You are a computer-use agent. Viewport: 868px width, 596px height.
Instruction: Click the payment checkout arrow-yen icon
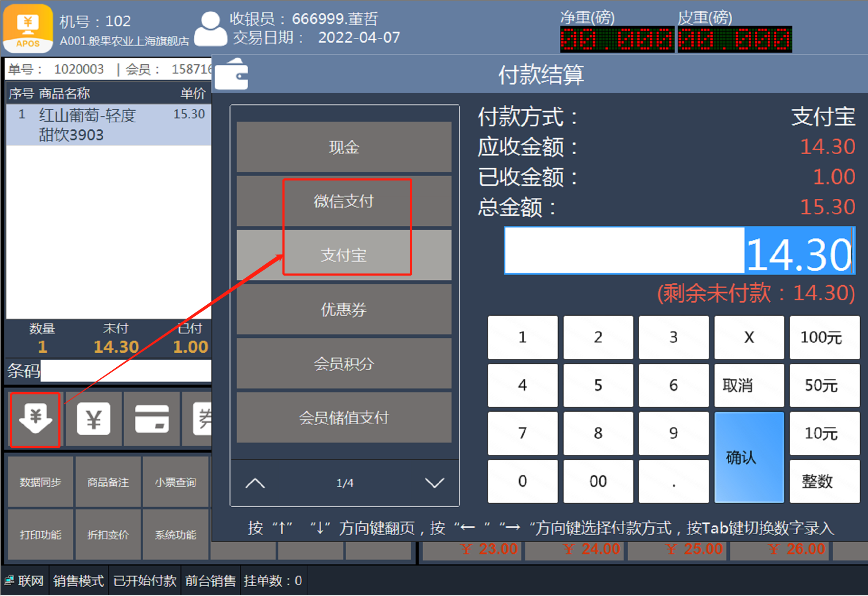pyautogui.click(x=36, y=419)
